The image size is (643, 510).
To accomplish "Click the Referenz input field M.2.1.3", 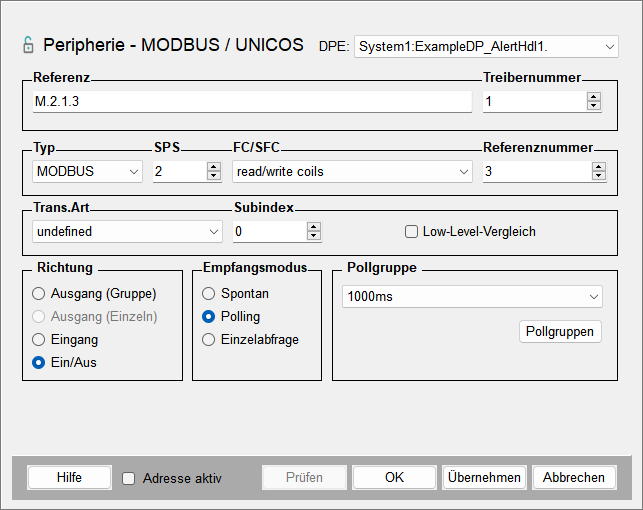I will 252,102.
